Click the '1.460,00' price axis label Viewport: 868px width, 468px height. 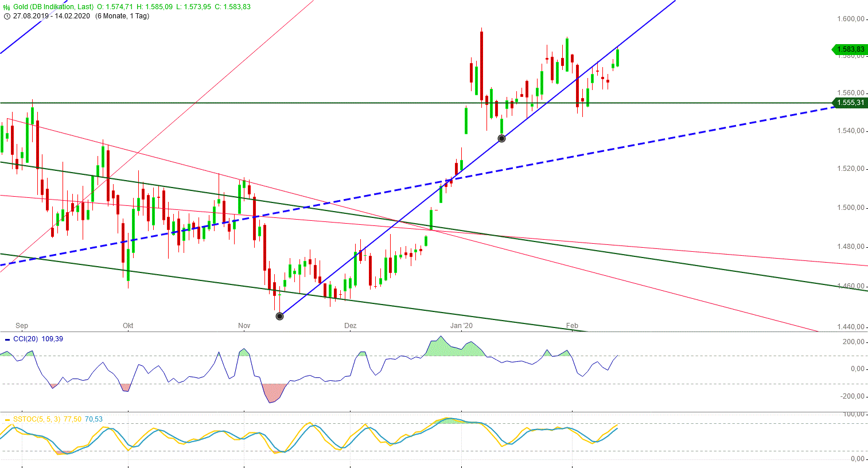[851, 286]
